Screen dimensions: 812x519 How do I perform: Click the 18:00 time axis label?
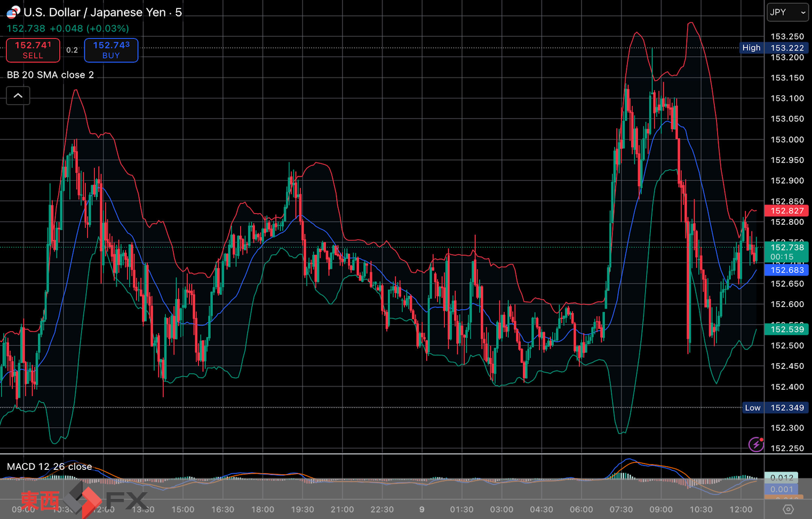click(262, 509)
